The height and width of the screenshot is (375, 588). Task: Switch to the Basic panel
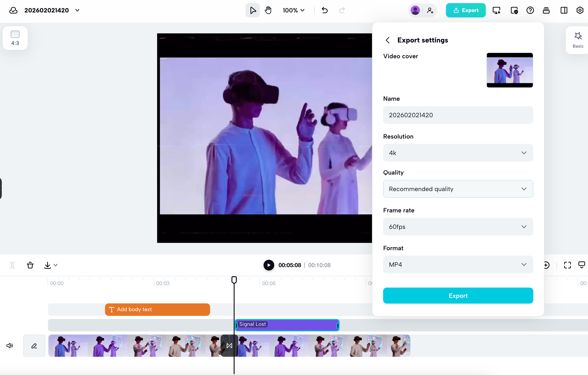click(578, 40)
